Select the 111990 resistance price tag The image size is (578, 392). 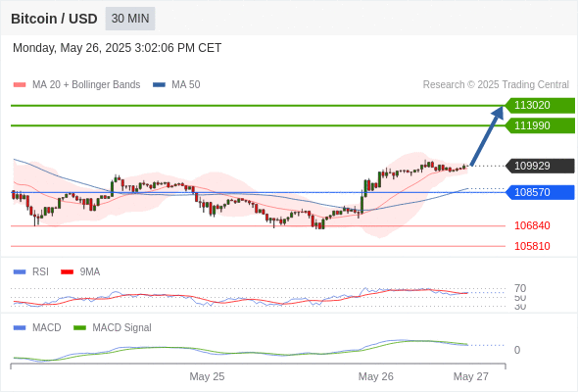click(x=540, y=125)
